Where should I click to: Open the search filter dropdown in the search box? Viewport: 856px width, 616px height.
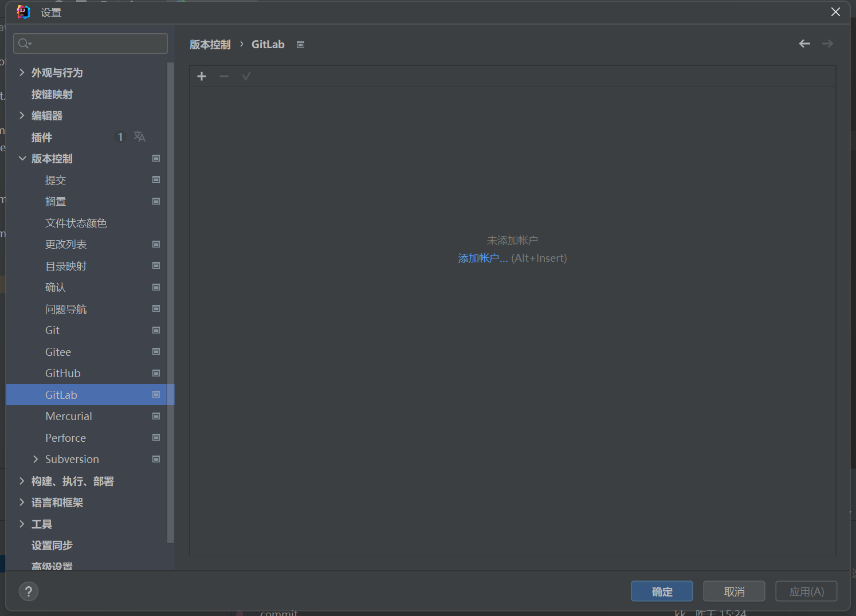click(24, 43)
